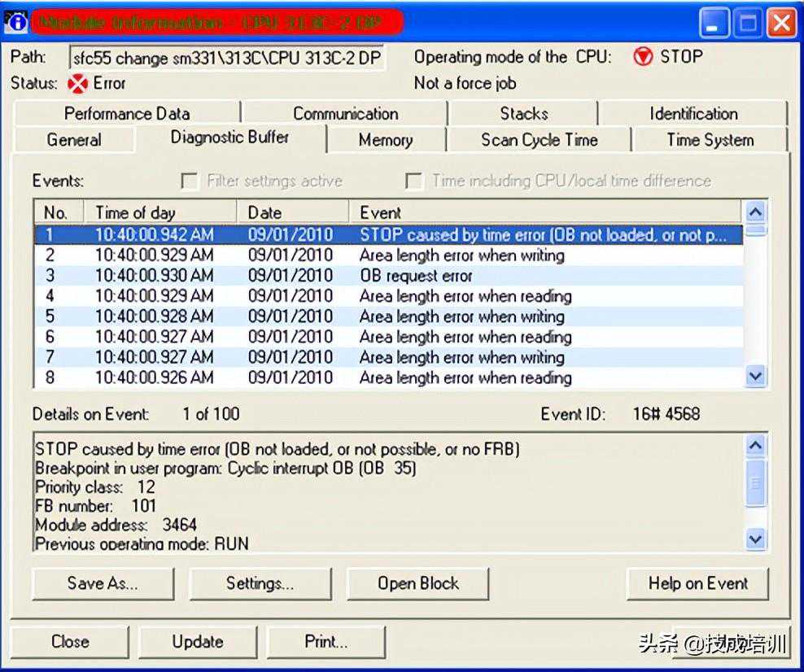Click the red Error status icon
The height and width of the screenshot is (672, 804).
click(77, 83)
